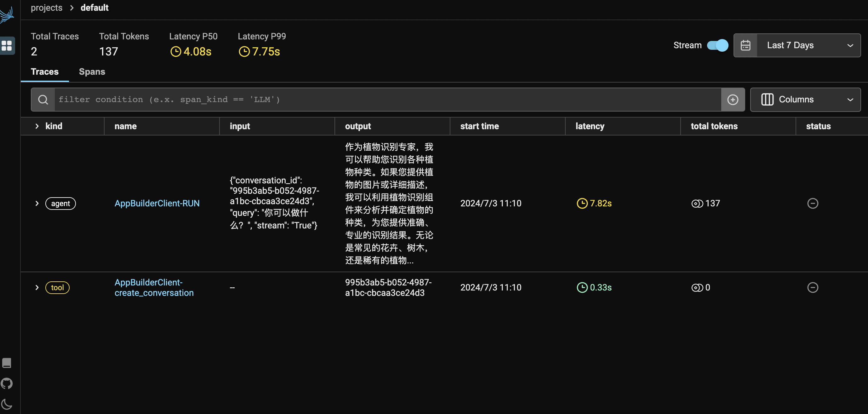Open the AppBuilderClient-RUN trace link
The image size is (868, 414).
click(x=157, y=203)
